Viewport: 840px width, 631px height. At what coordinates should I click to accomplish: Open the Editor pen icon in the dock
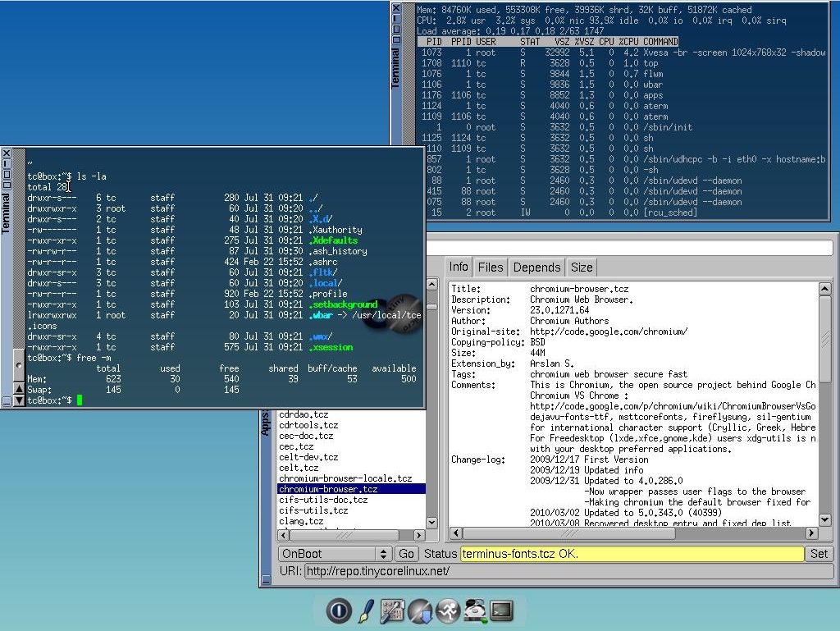(x=366, y=610)
